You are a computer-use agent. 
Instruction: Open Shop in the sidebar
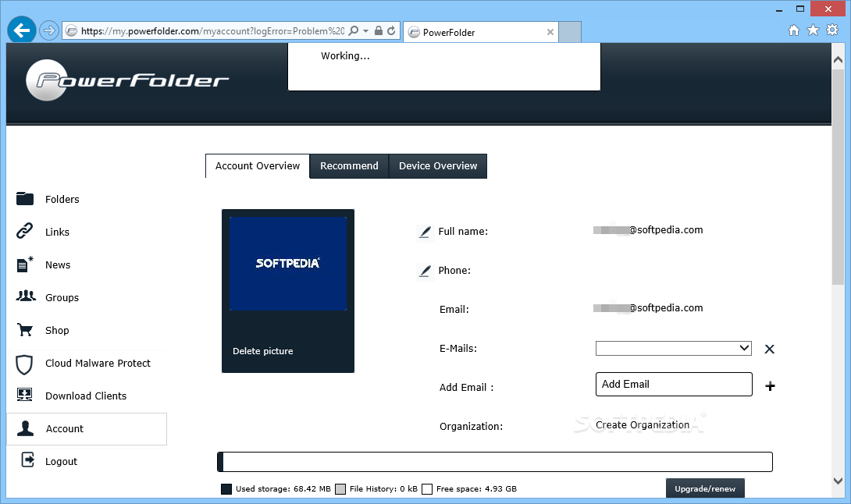point(57,330)
